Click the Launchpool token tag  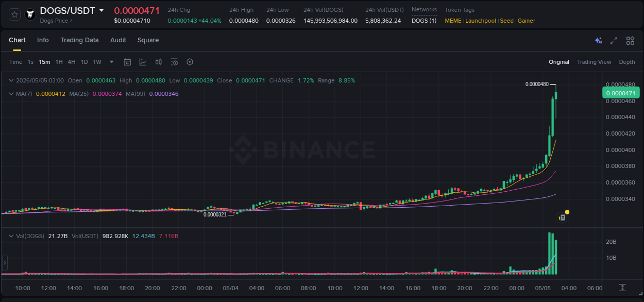click(481, 21)
